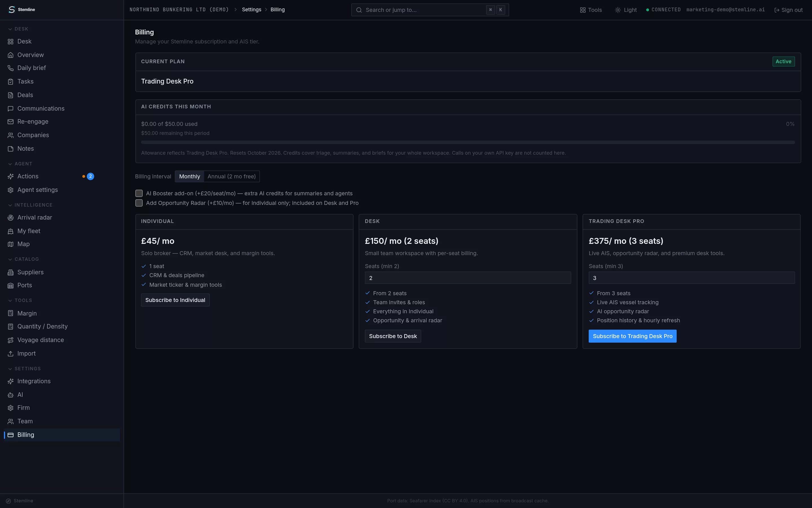Click the Map icon in sidebar

pyautogui.click(x=10, y=244)
